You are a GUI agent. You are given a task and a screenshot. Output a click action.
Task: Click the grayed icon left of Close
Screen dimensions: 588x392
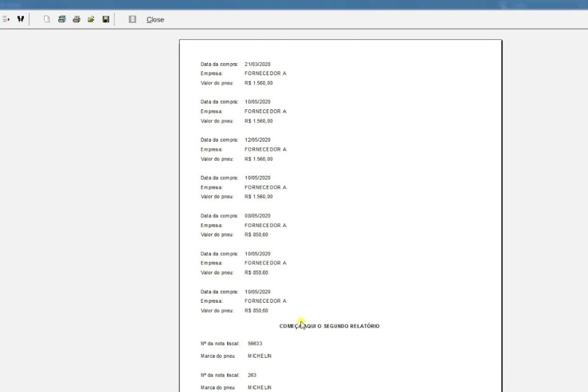pyautogui.click(x=132, y=20)
